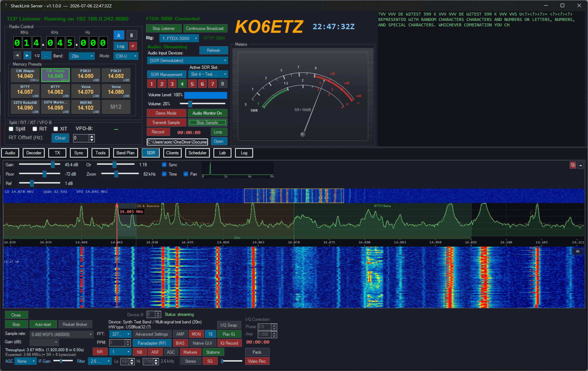Click the Transmit Sample button
The height and width of the screenshot is (371, 588).
tap(166, 122)
